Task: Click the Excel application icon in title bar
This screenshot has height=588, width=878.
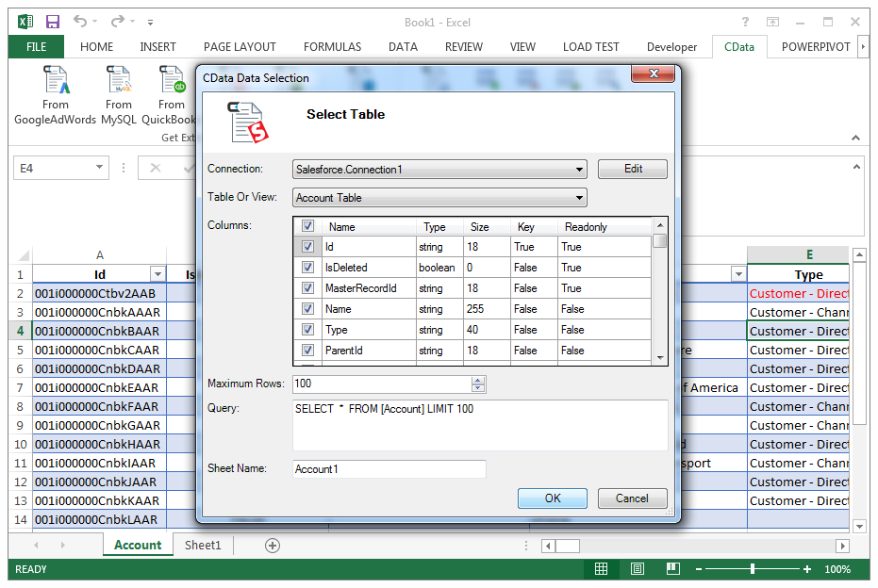Action: coord(25,22)
